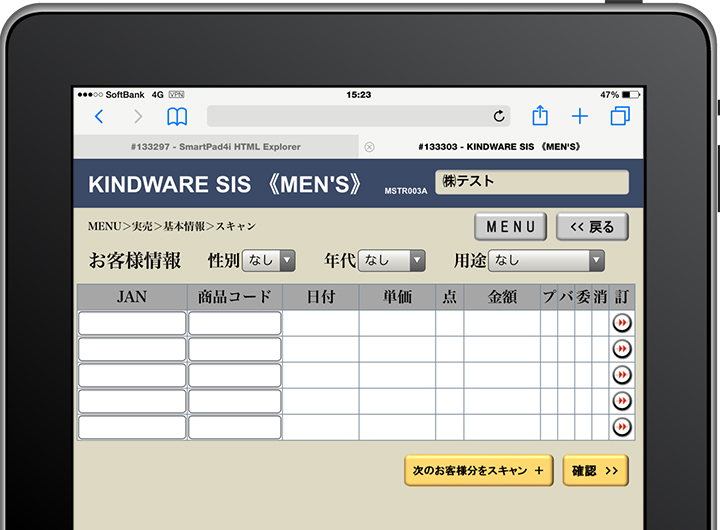Screen dimensions: 720x530
Task: Click the 日付 column header
Action: tap(321, 297)
